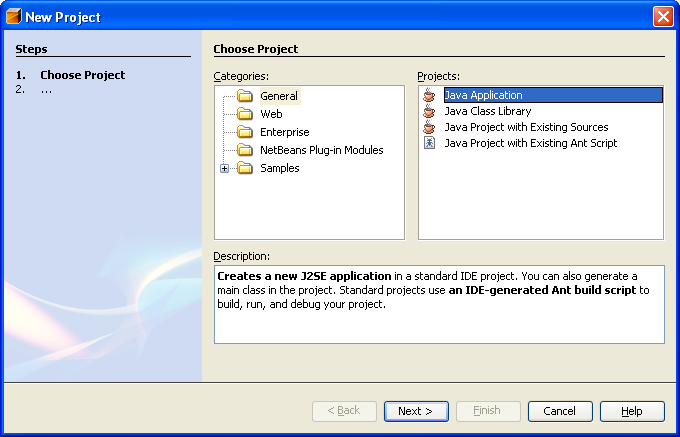The image size is (680, 437).
Task: Click the Web folder icon
Action: (x=245, y=114)
